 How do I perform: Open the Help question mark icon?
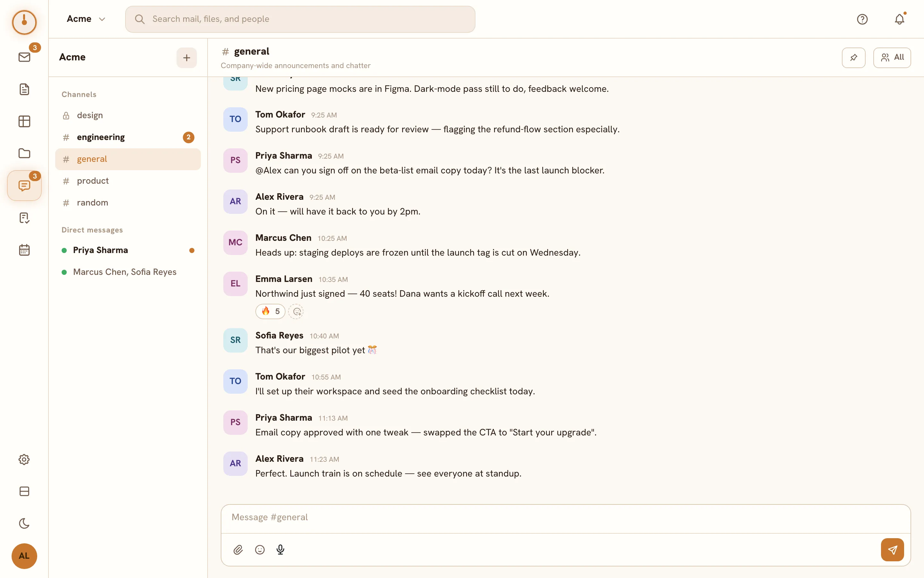862,19
